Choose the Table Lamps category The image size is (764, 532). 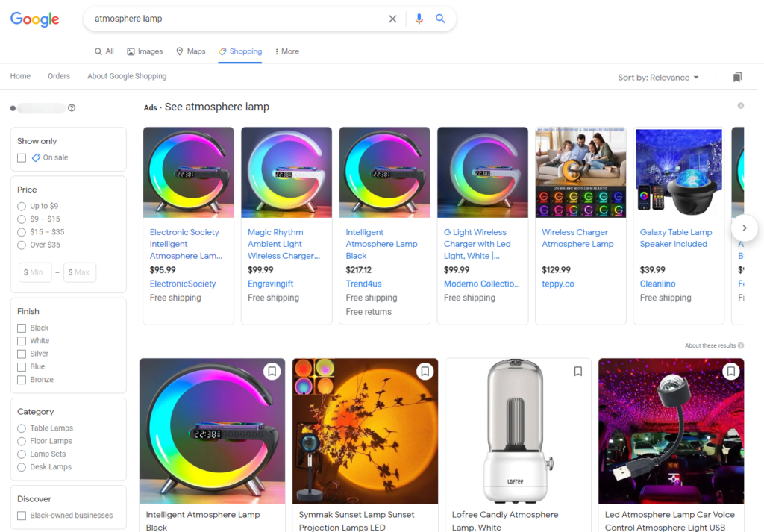coord(22,428)
